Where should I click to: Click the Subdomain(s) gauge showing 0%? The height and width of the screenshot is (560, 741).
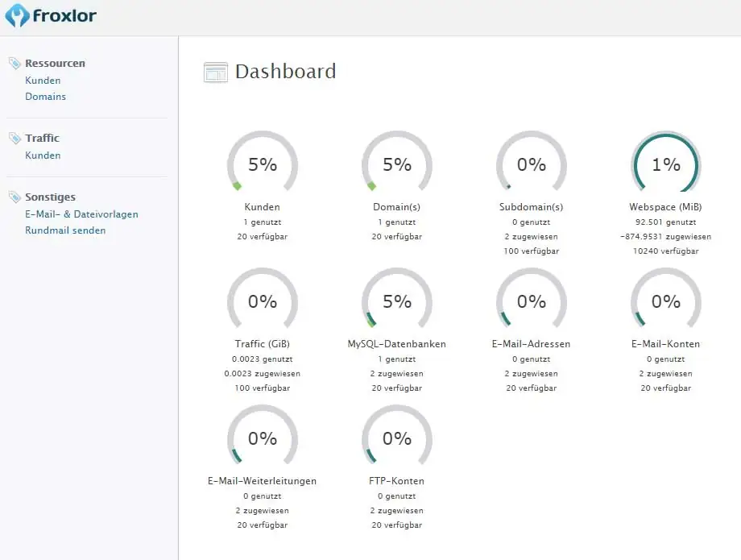pos(531,165)
